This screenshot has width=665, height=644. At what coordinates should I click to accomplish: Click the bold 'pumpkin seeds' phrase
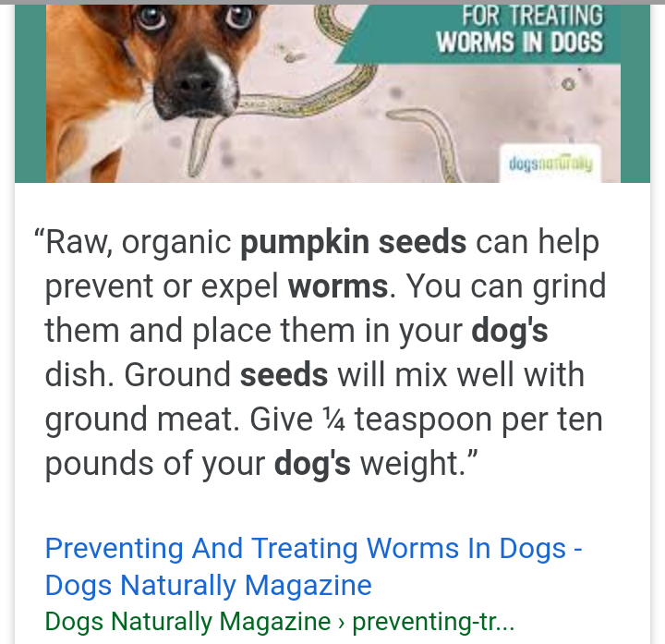(x=353, y=242)
